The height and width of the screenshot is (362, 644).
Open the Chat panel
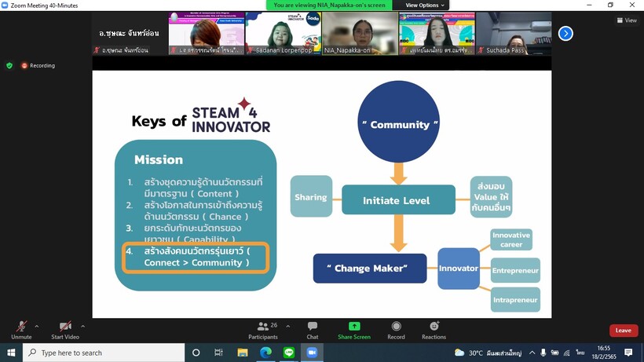coord(313,330)
